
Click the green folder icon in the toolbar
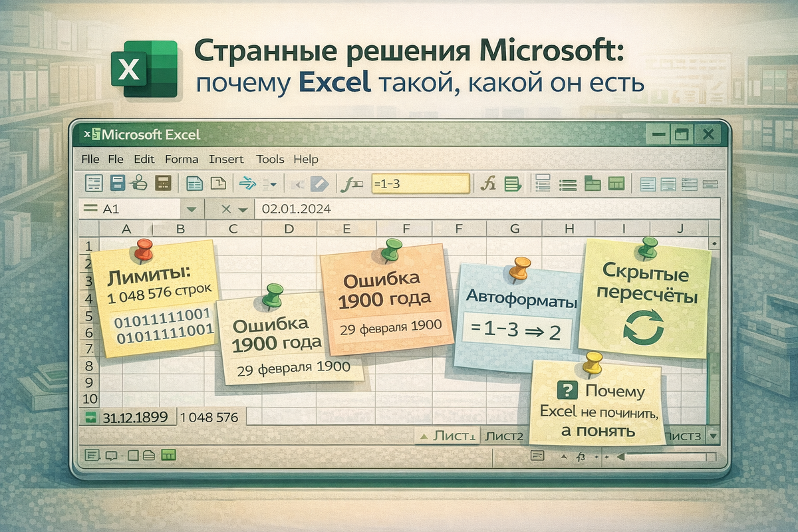(592, 184)
